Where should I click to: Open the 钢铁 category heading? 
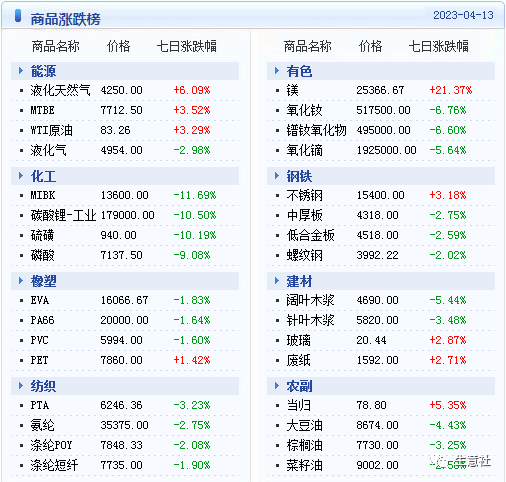pyautogui.click(x=299, y=176)
